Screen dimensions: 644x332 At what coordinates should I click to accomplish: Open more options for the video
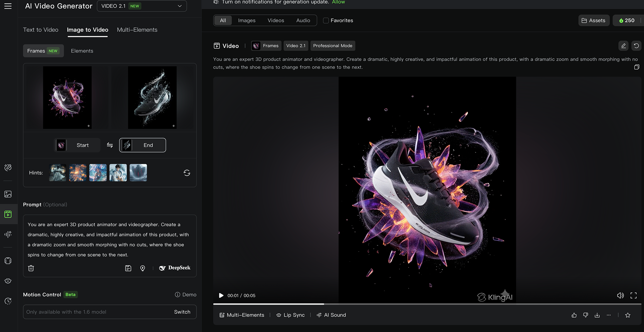(608, 315)
